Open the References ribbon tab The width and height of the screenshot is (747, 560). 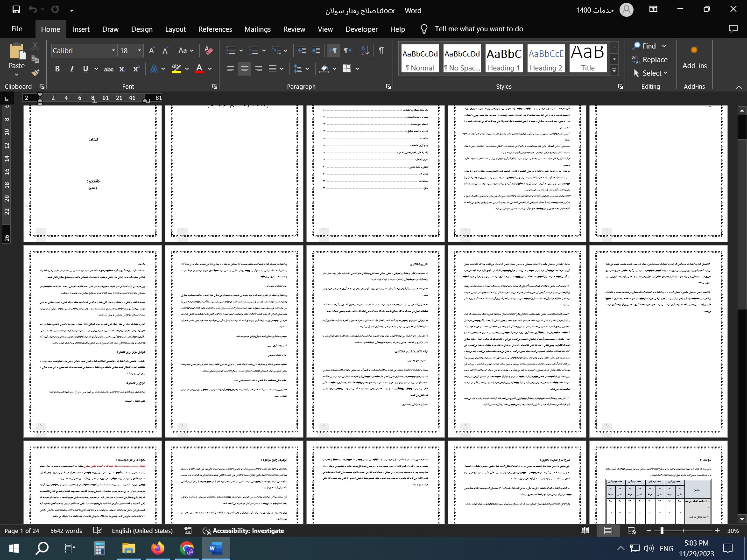(215, 29)
